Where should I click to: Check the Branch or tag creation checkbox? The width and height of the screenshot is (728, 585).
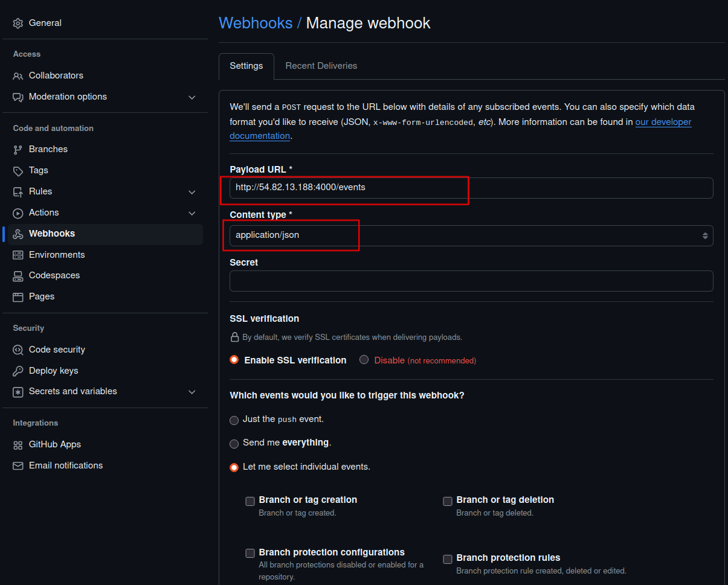tap(250, 501)
